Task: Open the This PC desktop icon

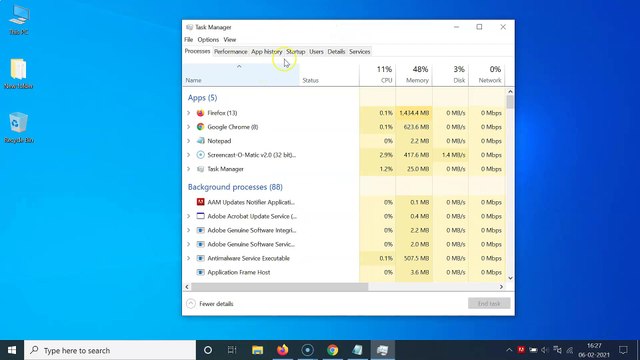Action: tap(19, 20)
